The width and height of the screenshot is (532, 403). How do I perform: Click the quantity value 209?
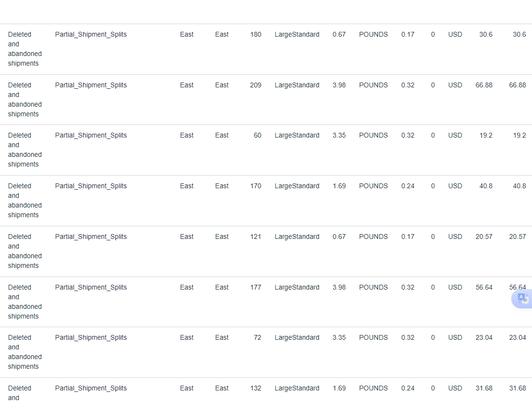(x=255, y=85)
